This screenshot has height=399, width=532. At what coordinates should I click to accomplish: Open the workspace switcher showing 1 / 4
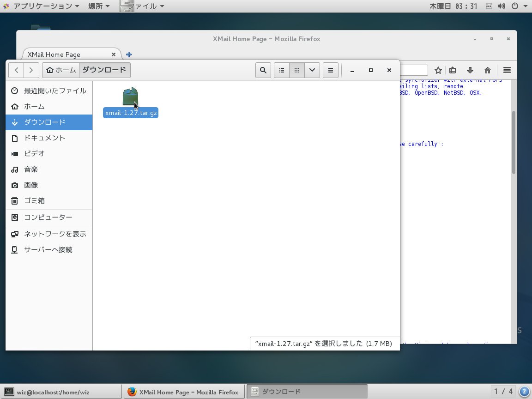[503, 392]
